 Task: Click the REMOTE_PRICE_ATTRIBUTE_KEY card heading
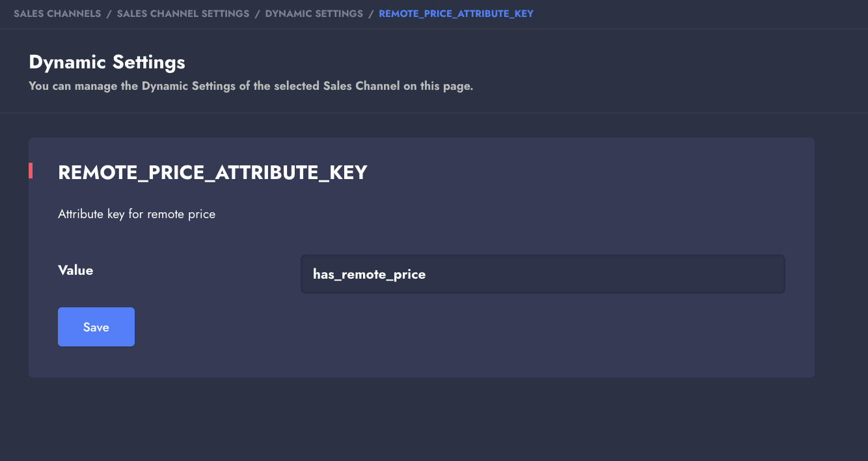(213, 173)
